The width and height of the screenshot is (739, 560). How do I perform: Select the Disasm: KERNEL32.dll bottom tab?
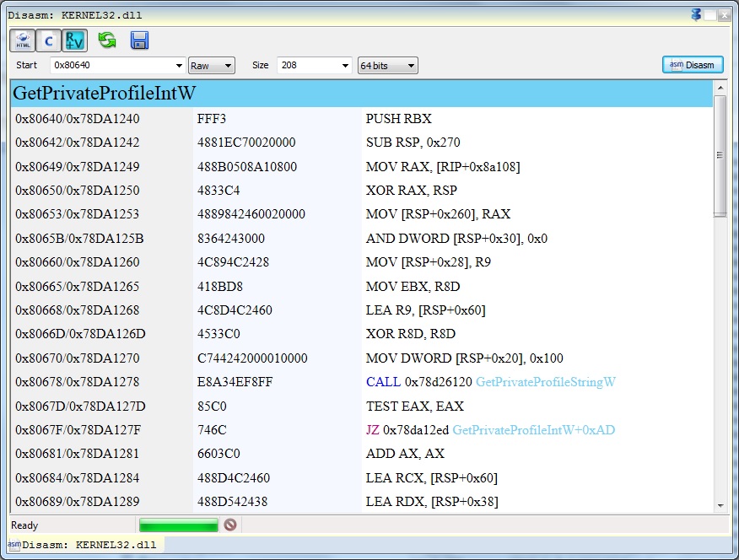pos(86,545)
